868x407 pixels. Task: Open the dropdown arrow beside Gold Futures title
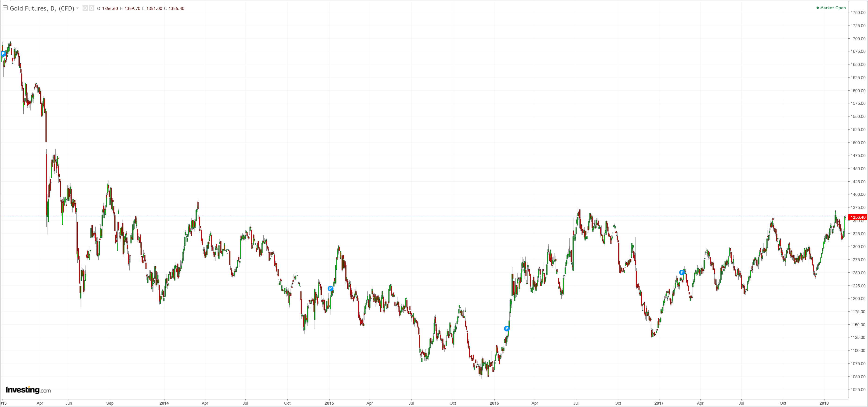(77, 8)
